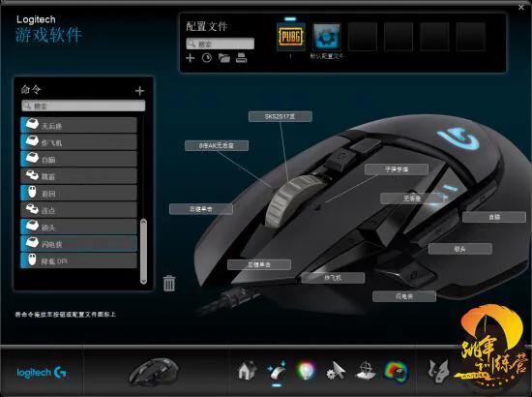Screen dimensions: 532x397
Task: Open the input heat map icon
Action: (x=396, y=371)
